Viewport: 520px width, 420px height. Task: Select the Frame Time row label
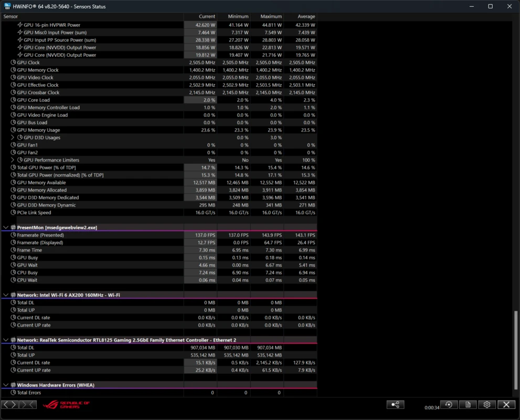tap(29, 250)
